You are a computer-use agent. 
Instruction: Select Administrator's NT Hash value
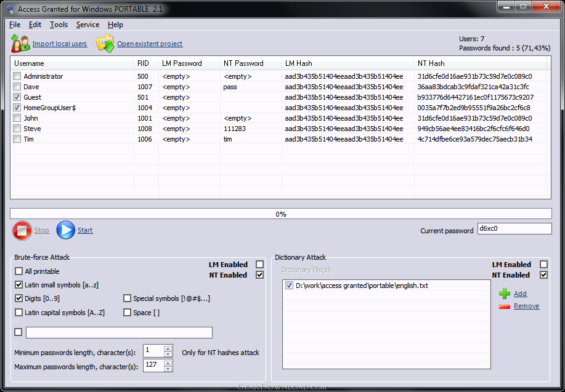pyautogui.click(x=475, y=76)
